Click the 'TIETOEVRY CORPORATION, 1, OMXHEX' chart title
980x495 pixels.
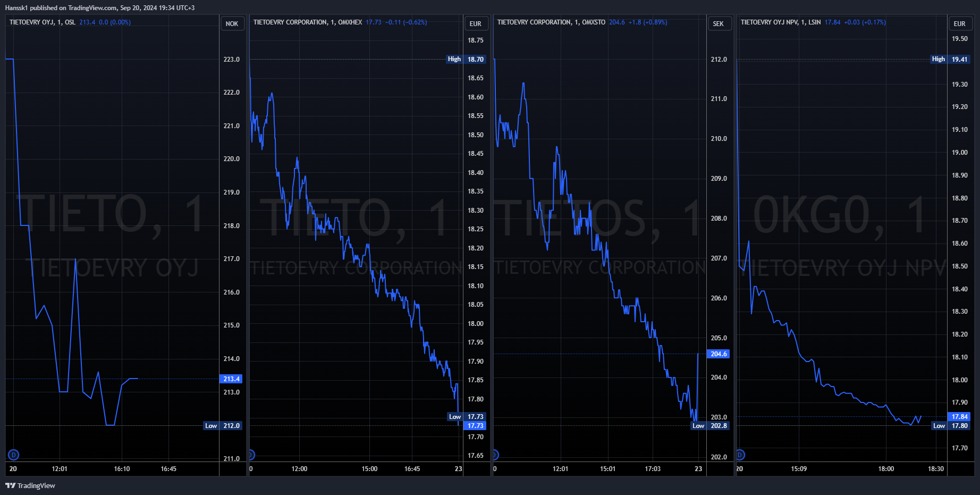[308, 22]
